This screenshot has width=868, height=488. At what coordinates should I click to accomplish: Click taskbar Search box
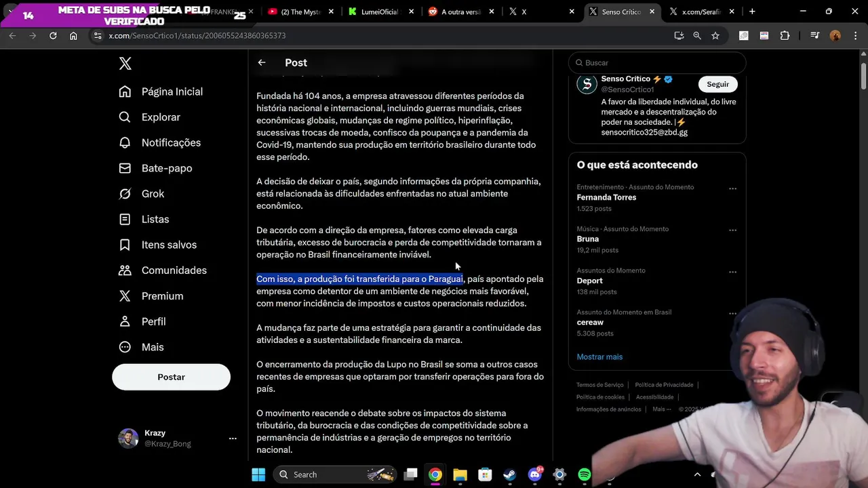[336, 474]
